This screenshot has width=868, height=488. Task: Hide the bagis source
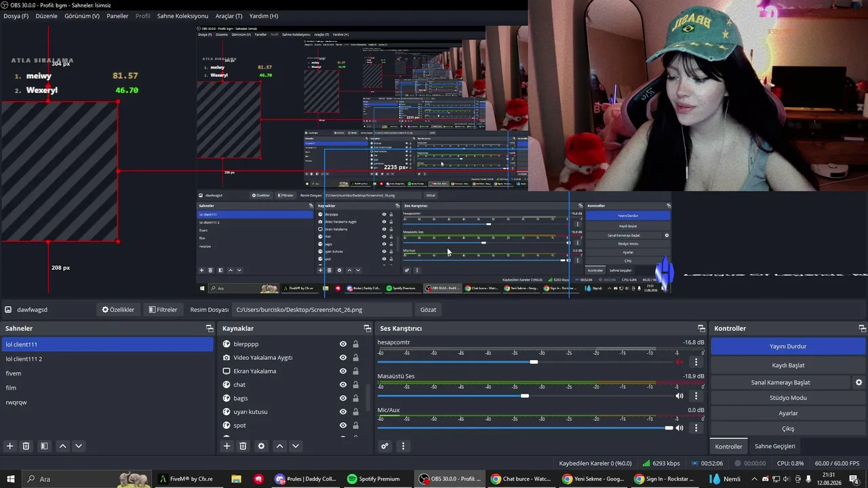point(343,399)
